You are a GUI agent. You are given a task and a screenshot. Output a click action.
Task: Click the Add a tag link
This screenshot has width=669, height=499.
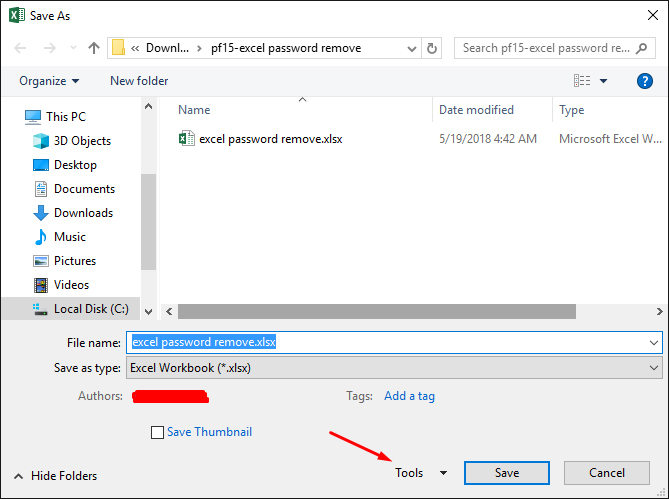[409, 396]
